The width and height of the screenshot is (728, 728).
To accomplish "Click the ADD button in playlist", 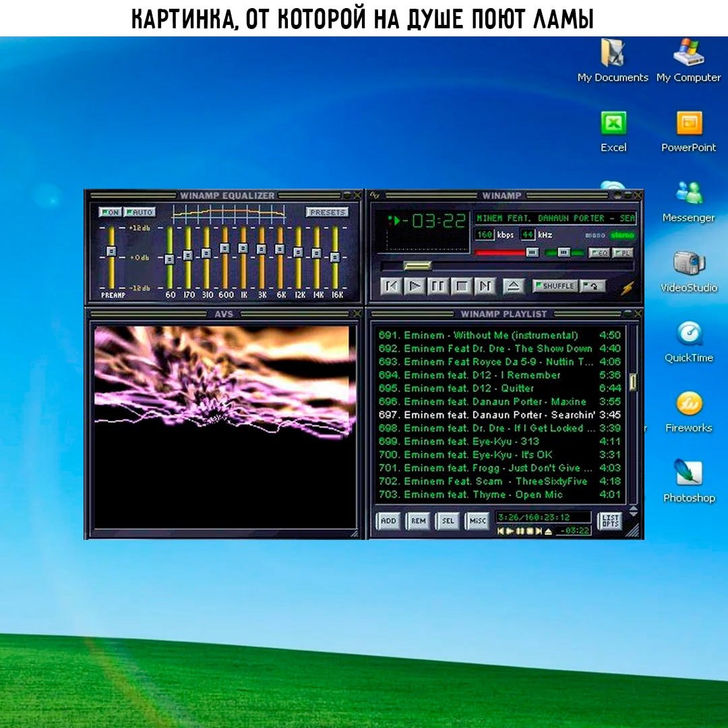I will (388, 520).
